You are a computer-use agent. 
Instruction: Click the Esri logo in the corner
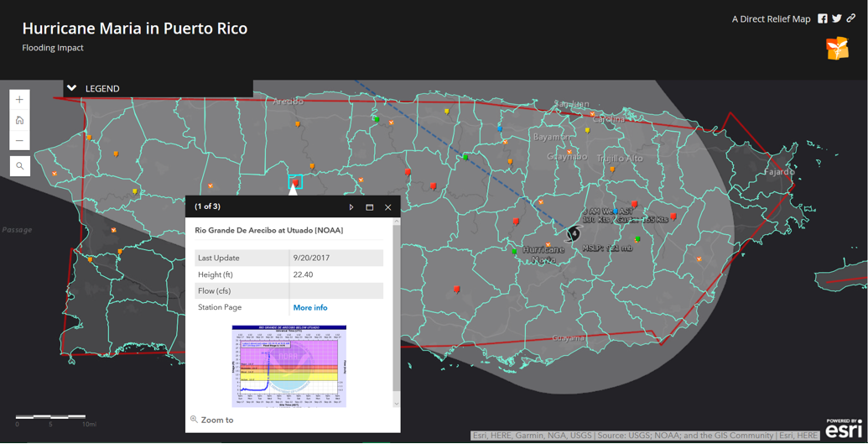click(843, 428)
